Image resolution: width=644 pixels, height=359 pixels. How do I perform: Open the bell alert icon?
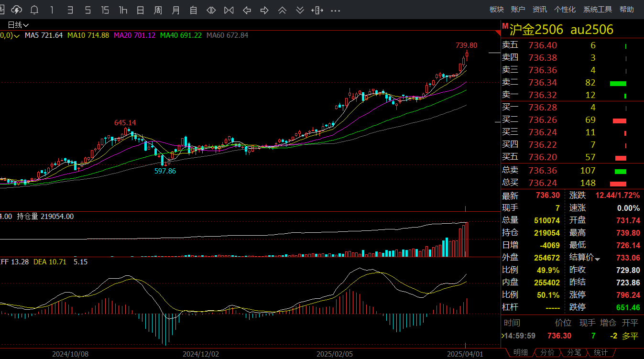34,10
